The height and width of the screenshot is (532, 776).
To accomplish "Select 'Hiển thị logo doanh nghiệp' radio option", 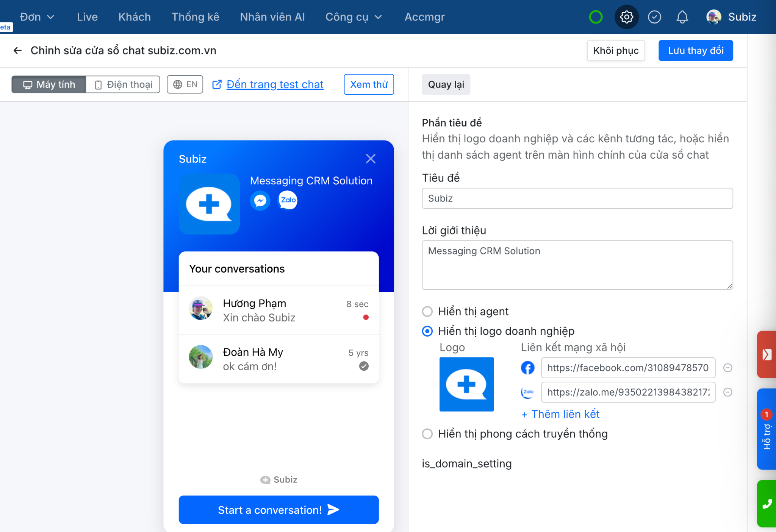I will (427, 331).
